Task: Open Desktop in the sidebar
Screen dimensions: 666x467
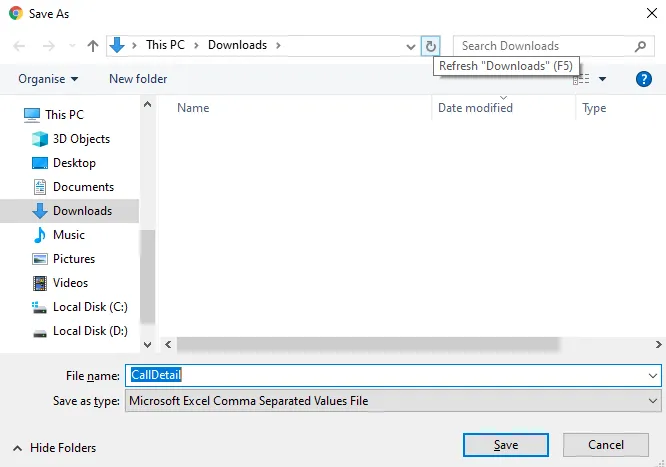Action: [74, 163]
